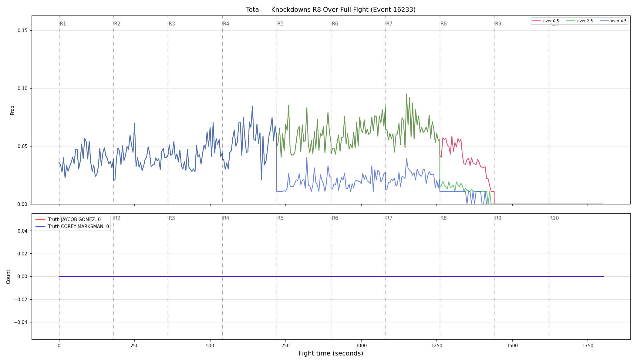
Task: Click the 0.15 tick on Prob axis
Action: click(22, 30)
